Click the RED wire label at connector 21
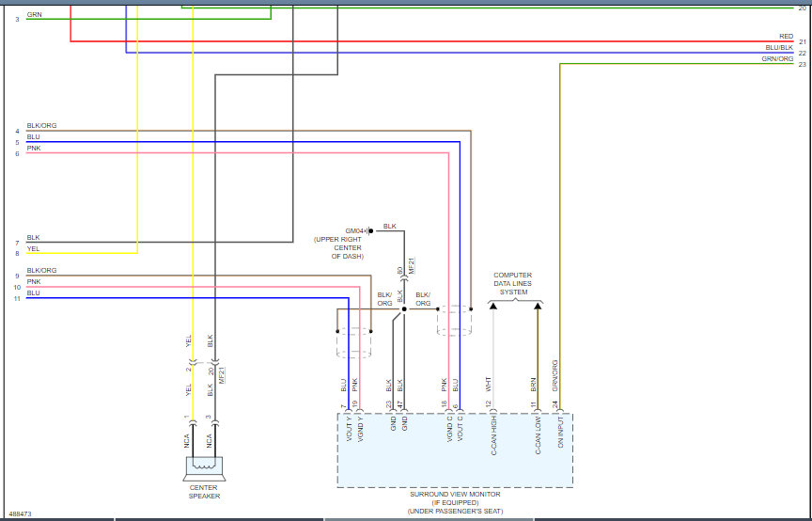812x521 pixels. (x=786, y=37)
